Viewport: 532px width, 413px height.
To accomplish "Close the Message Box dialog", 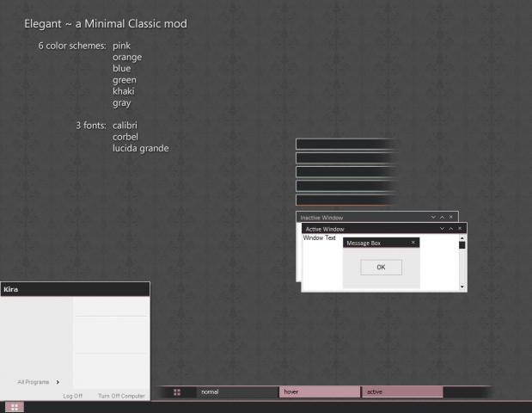I will [x=413, y=243].
